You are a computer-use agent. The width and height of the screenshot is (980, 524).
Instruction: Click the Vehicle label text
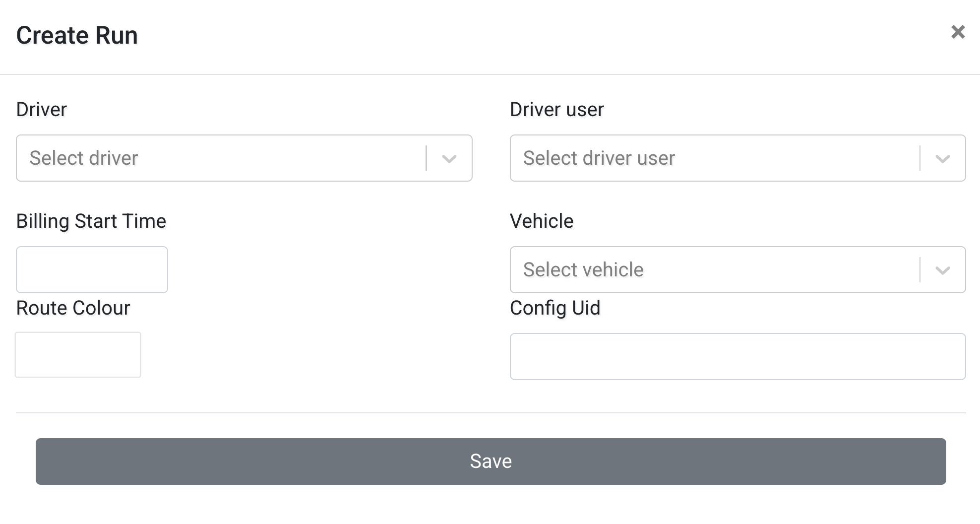click(x=542, y=221)
